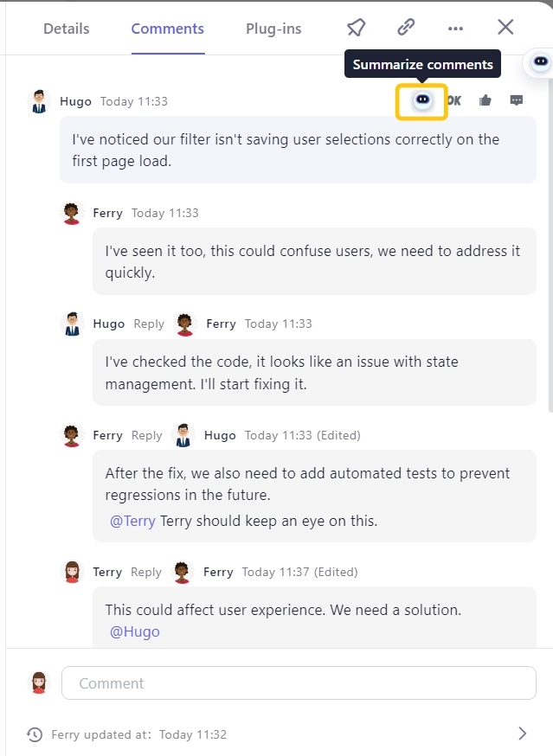Screen dimensions: 553x756
Task: React with thumbs up on Hugo's comment
Action: pos(485,100)
